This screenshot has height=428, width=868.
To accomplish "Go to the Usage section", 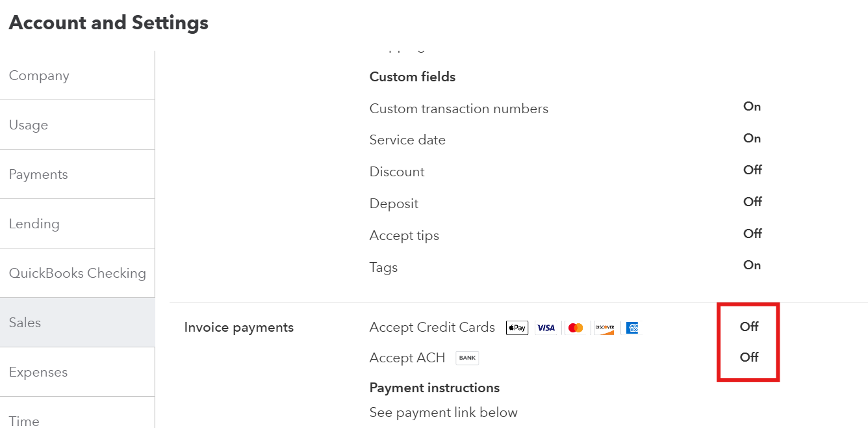I will coord(29,124).
